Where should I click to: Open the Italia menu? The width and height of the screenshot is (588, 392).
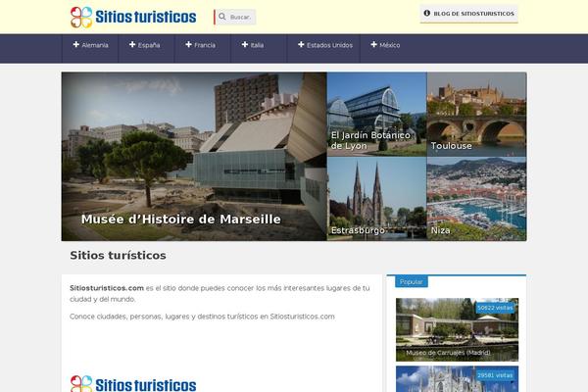coord(259,48)
